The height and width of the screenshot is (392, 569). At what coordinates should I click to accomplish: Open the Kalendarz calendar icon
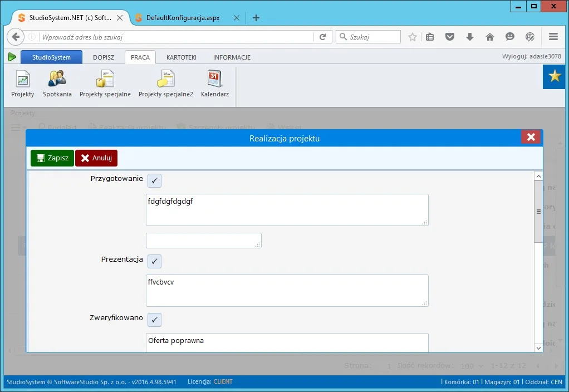(x=215, y=84)
